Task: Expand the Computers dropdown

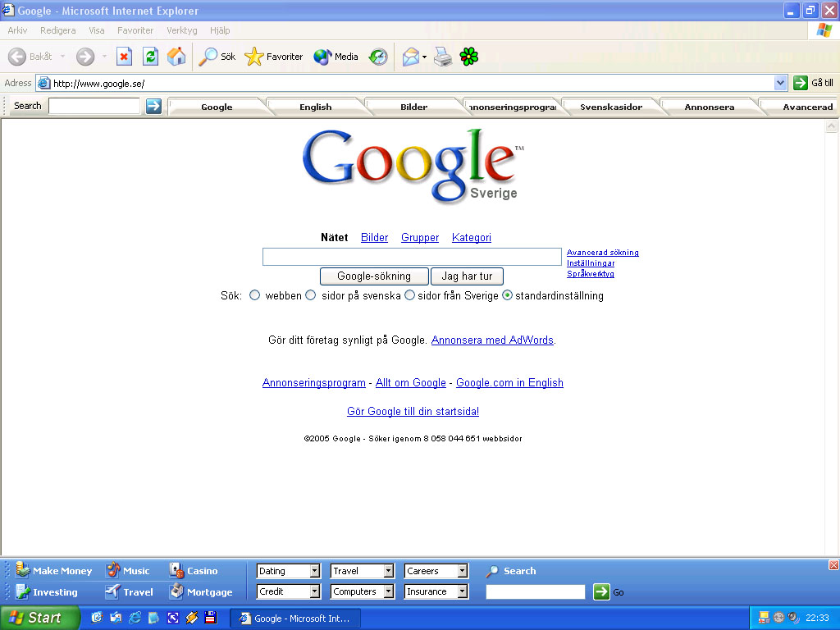Action: click(x=389, y=591)
